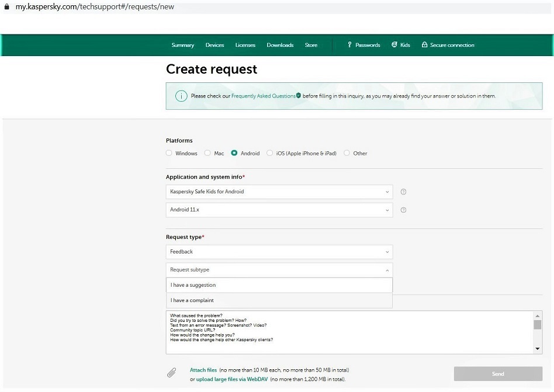Open the Kaspersky Safe Kids for Android dropdown
The height and width of the screenshot is (392, 554).
[x=279, y=192]
